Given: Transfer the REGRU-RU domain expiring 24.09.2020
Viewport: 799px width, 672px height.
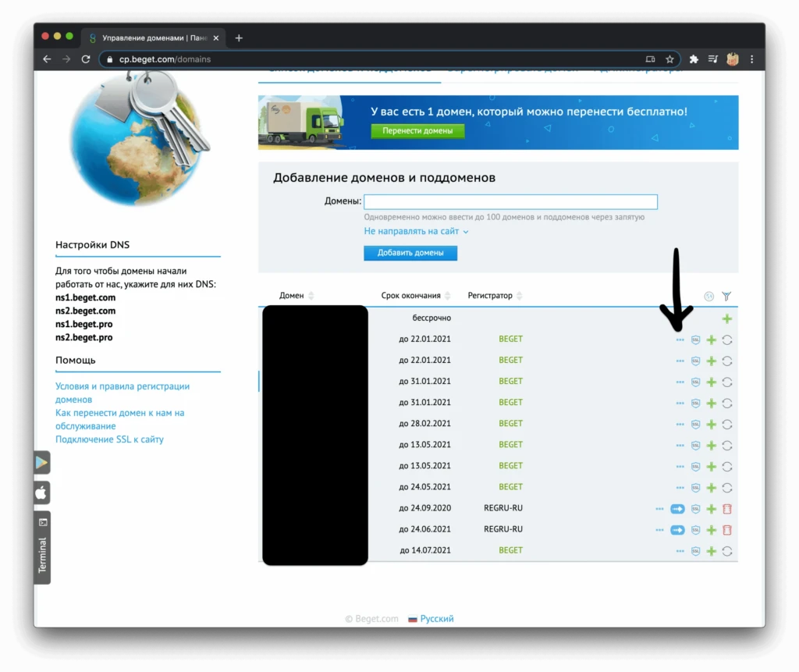Looking at the screenshot, I should pos(677,509).
